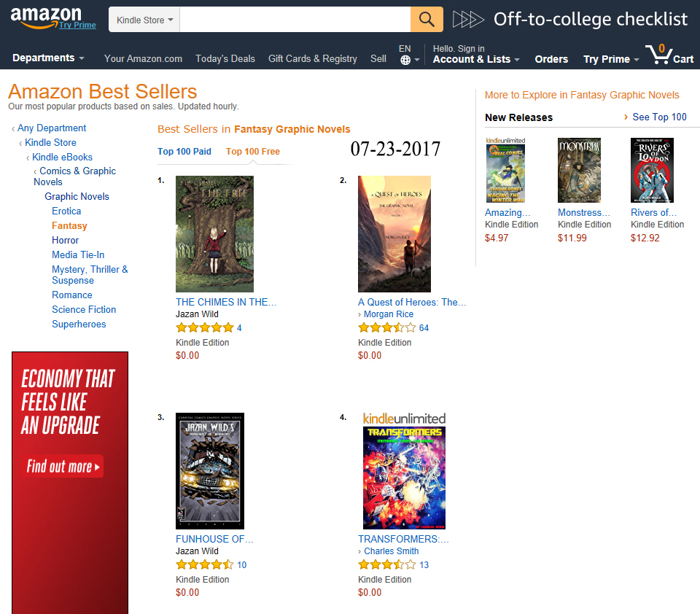Click the star rating for Transformers
This screenshot has width=700, height=614.
click(386, 564)
